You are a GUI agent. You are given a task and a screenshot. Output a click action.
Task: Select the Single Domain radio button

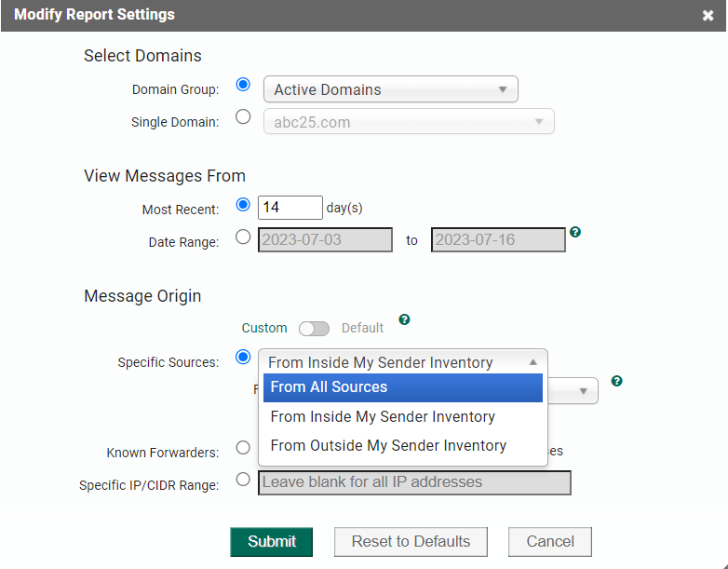coord(243,116)
